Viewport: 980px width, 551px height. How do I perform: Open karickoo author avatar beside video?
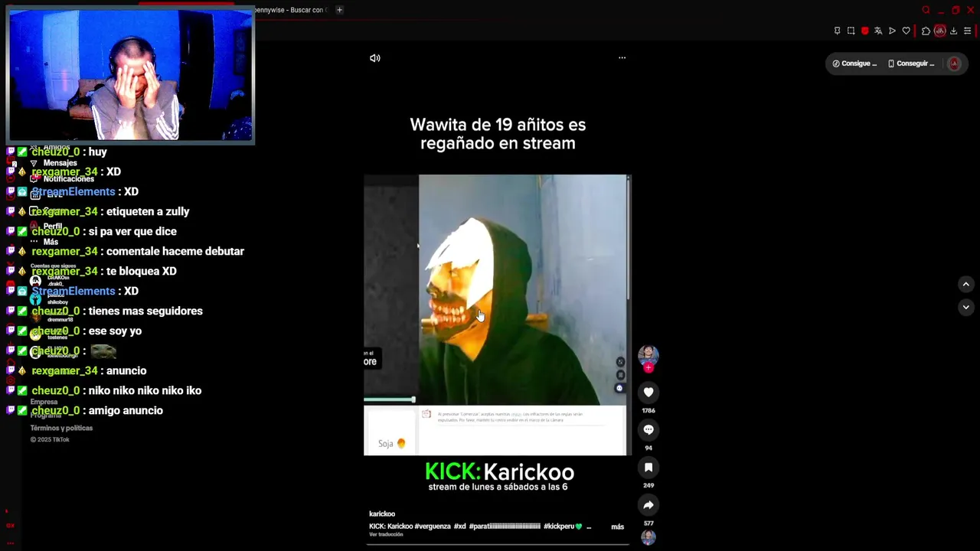pos(648,354)
